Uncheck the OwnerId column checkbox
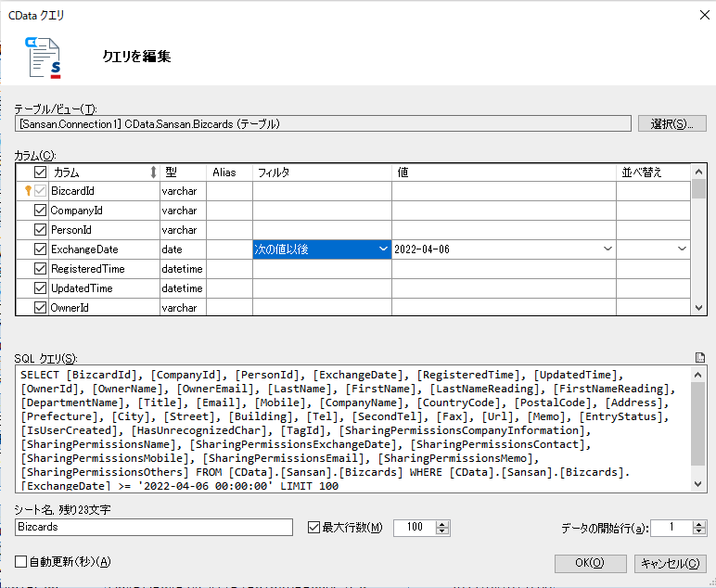Screen dimensions: 716x588 pos(40,307)
